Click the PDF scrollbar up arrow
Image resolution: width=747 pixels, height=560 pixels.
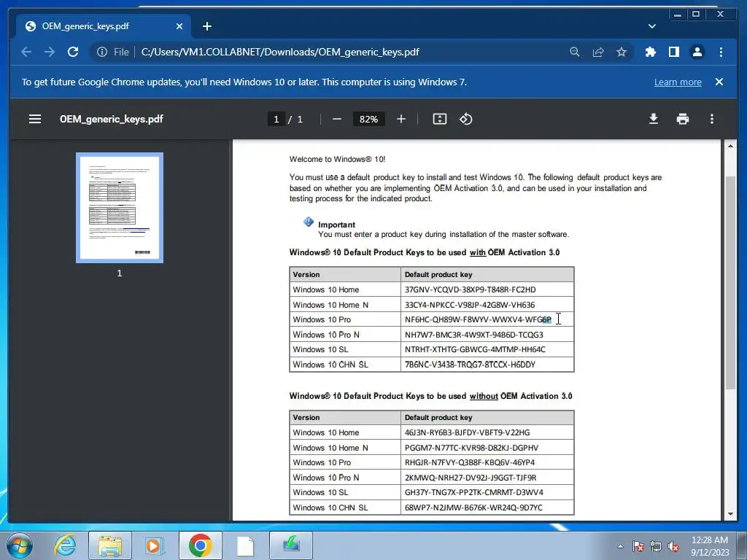point(730,146)
